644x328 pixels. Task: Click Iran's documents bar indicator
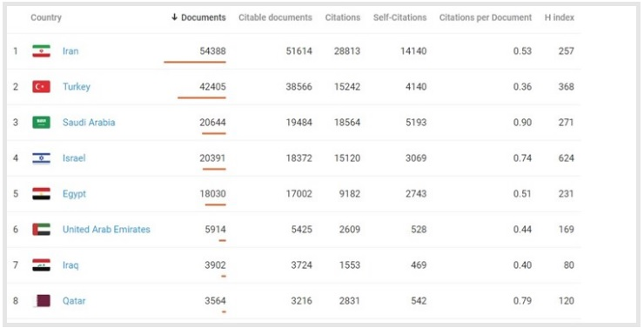click(195, 62)
